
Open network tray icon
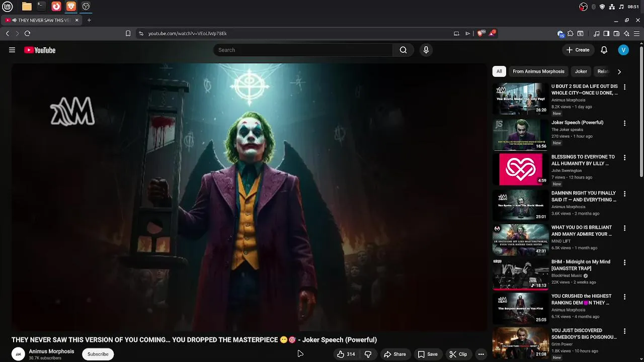[612, 7]
